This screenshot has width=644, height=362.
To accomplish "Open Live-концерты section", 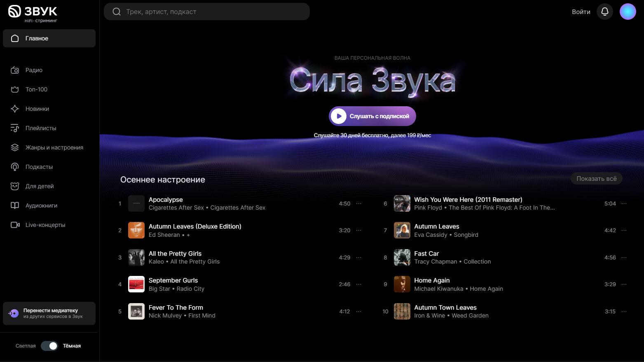I will [45, 225].
